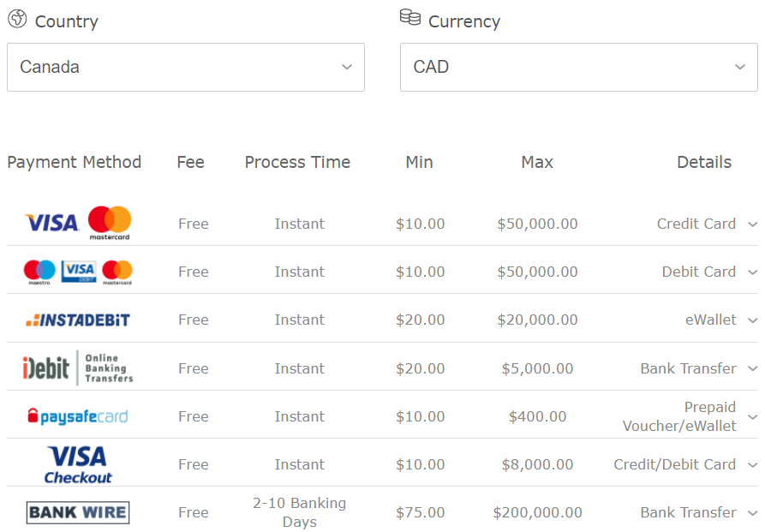
Task: Click the Maestro Visa Debit logo
Action: (x=78, y=272)
